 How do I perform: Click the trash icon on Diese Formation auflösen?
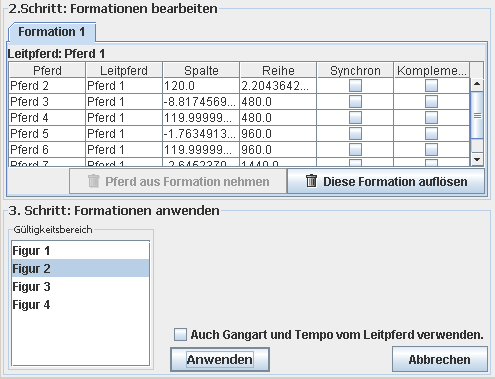click(x=311, y=181)
